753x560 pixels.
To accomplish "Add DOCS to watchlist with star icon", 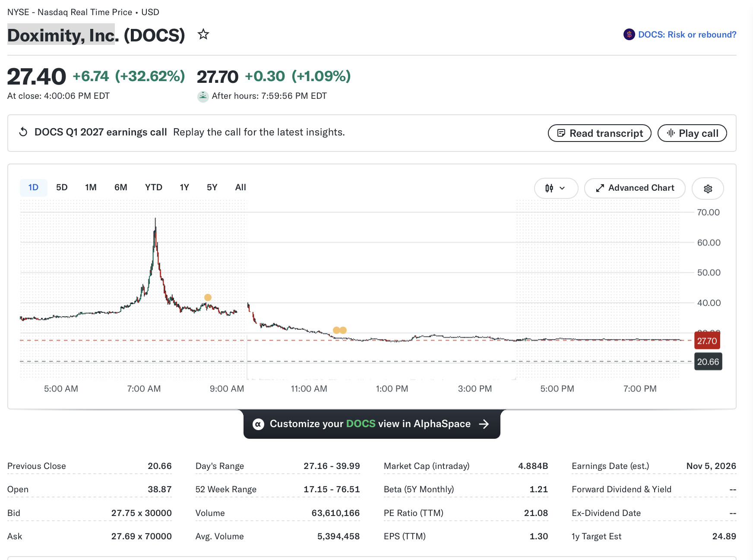I will pos(203,34).
